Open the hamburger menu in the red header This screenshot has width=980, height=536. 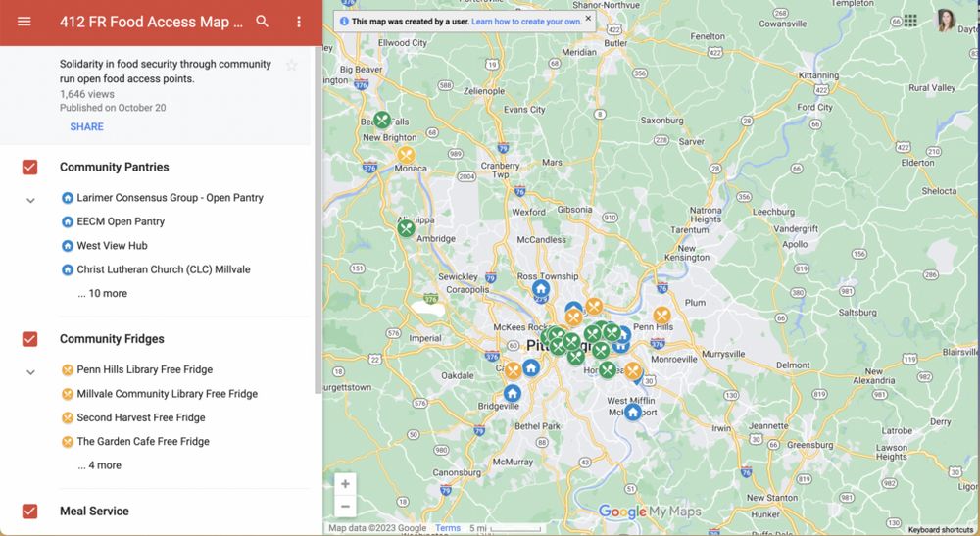24,22
